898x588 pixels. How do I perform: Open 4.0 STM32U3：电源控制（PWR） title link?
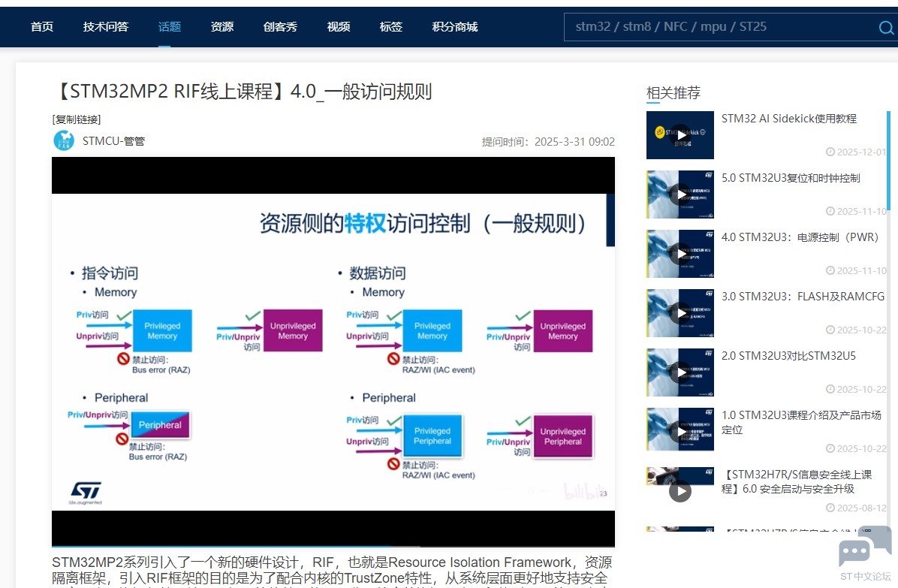tap(800, 237)
